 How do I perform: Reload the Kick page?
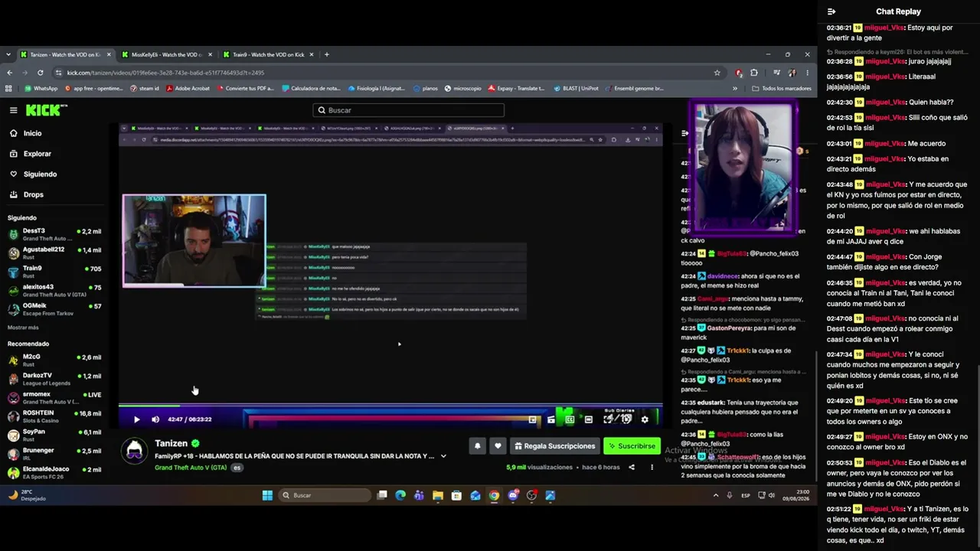tap(41, 73)
